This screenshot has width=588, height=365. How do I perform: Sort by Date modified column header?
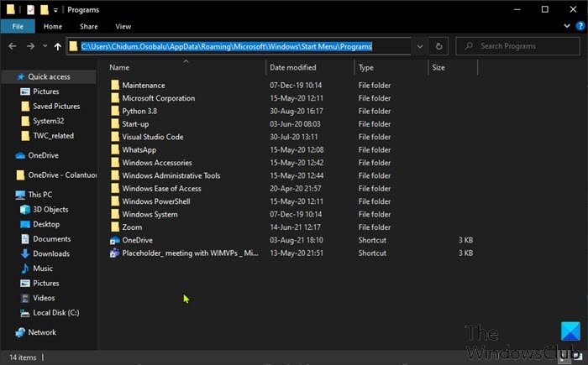point(292,67)
